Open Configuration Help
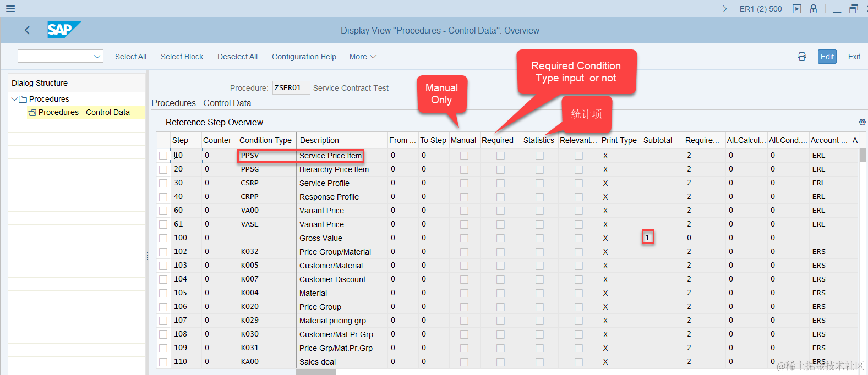Screen dimensions: 868x375 click(x=304, y=57)
